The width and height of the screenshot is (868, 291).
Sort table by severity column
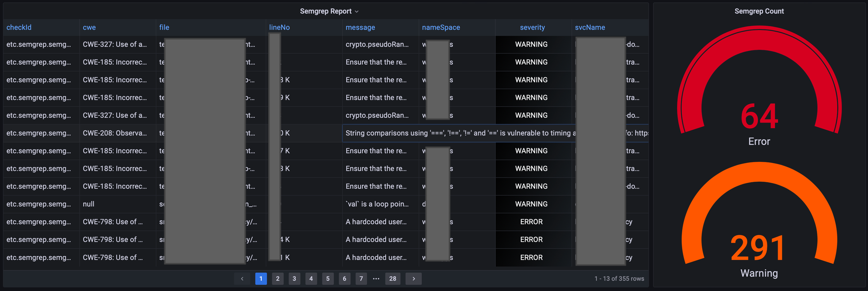[533, 27]
